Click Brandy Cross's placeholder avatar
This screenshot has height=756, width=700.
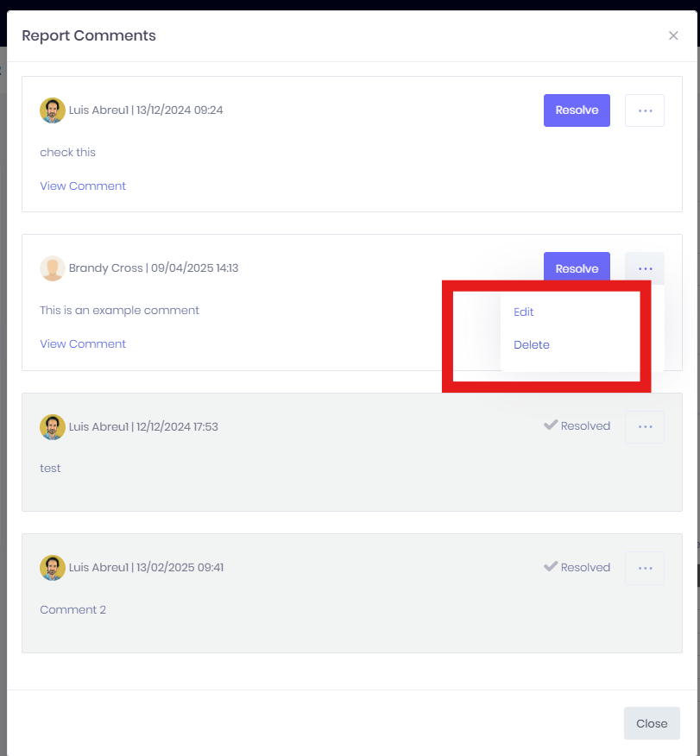tap(53, 268)
